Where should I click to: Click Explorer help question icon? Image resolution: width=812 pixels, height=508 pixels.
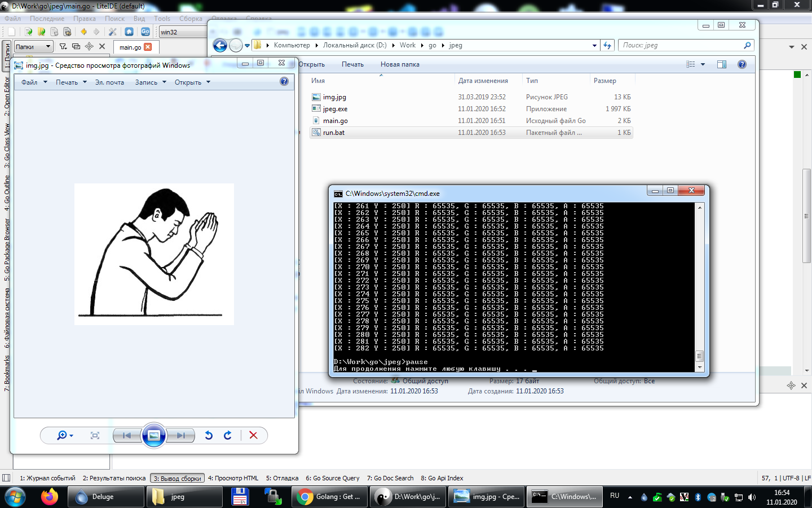click(x=742, y=64)
